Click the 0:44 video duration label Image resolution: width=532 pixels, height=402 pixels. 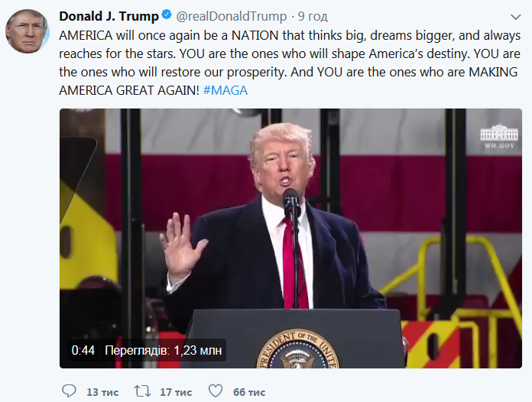coord(83,350)
